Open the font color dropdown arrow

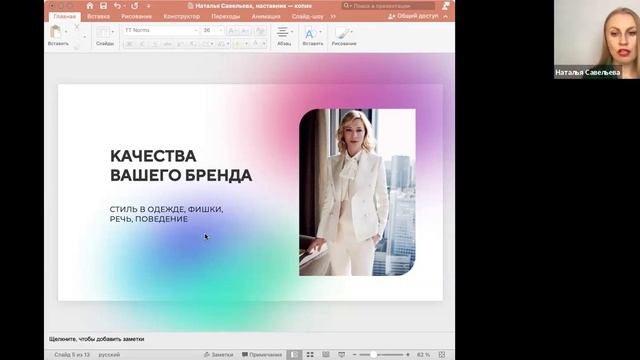264,44
